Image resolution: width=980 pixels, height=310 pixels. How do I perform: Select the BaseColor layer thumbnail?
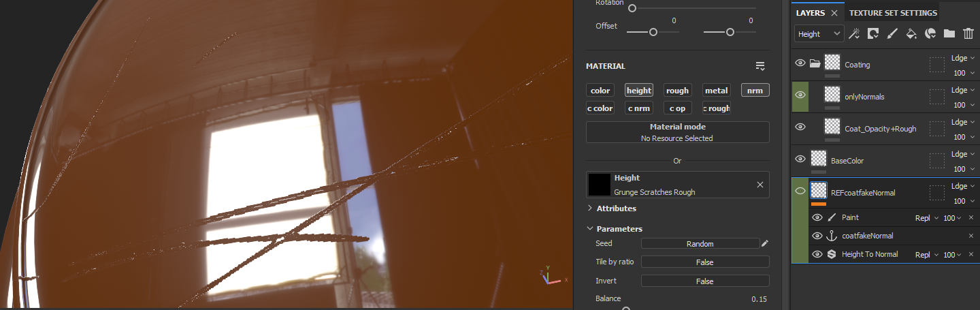click(819, 159)
